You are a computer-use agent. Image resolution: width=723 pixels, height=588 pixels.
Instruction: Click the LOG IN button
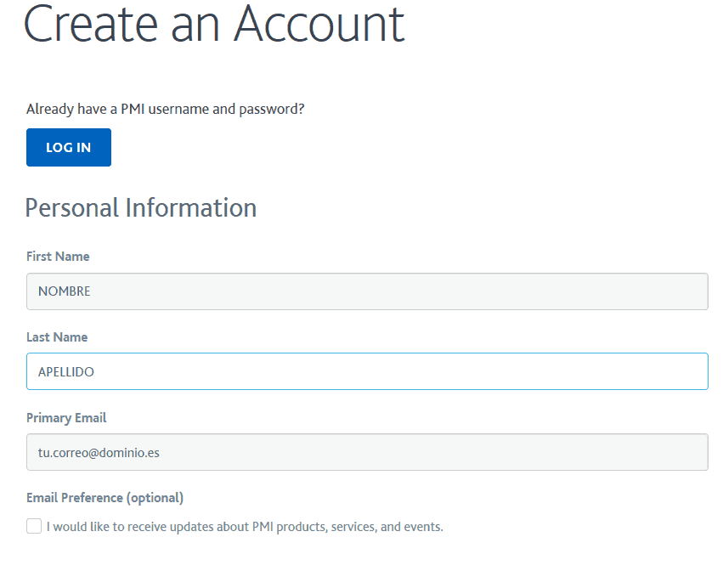tap(68, 148)
